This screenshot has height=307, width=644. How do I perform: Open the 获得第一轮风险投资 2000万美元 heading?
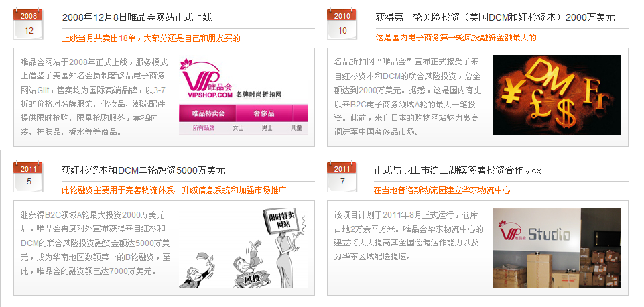[x=495, y=17]
